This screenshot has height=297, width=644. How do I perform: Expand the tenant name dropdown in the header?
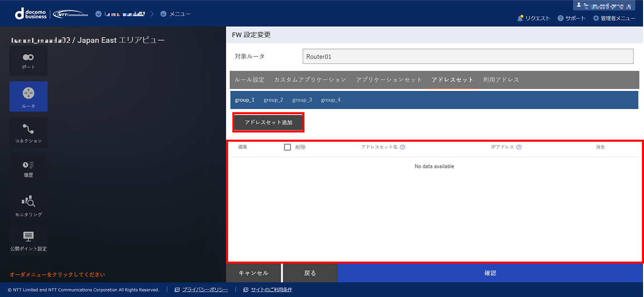[98, 14]
